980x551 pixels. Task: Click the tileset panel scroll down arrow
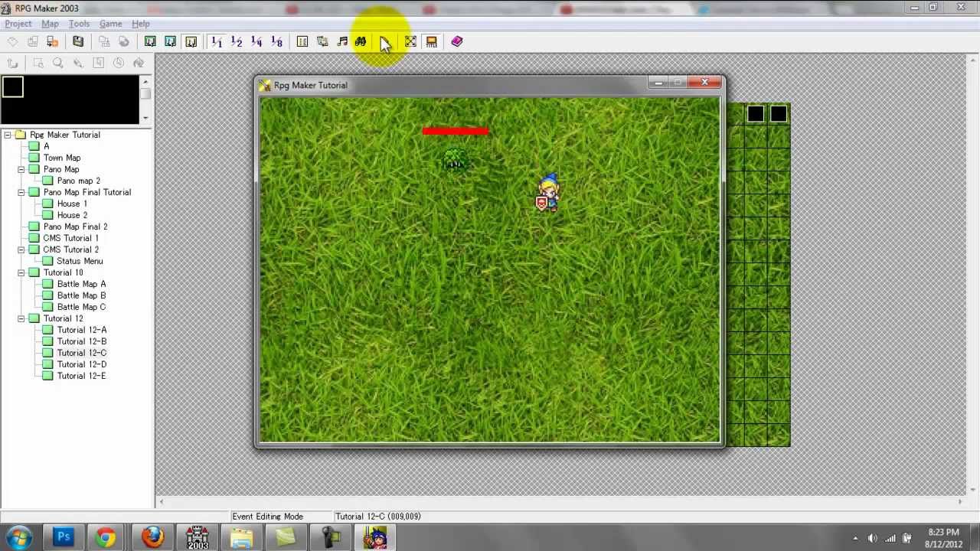tap(145, 118)
